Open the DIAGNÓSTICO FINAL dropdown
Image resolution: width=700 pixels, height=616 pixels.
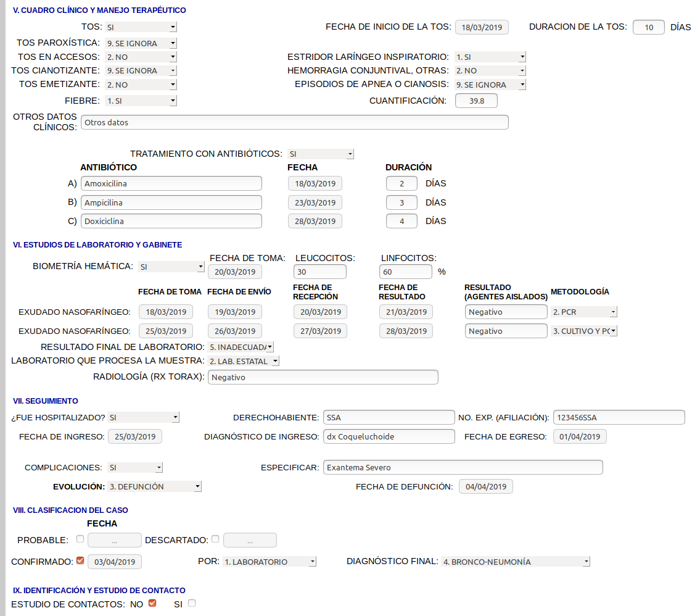(x=516, y=562)
